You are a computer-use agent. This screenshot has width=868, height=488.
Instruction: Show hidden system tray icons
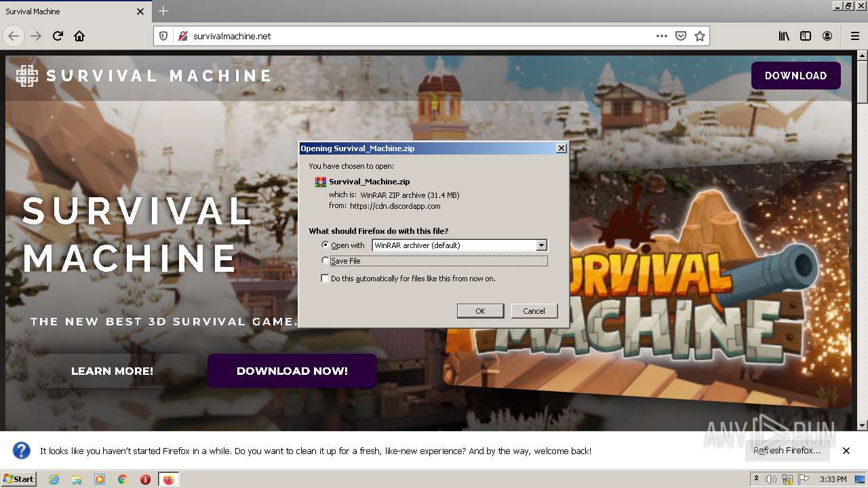click(x=756, y=479)
